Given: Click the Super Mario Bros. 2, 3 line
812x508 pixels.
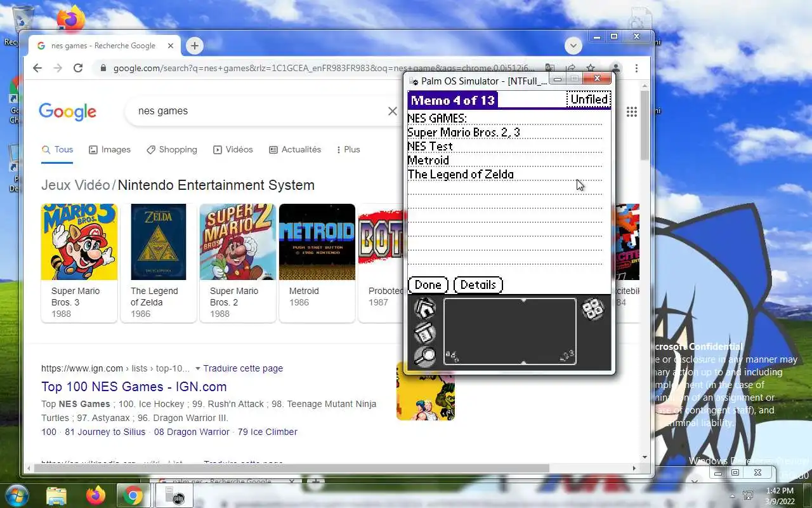Looking at the screenshot, I should coord(463,133).
